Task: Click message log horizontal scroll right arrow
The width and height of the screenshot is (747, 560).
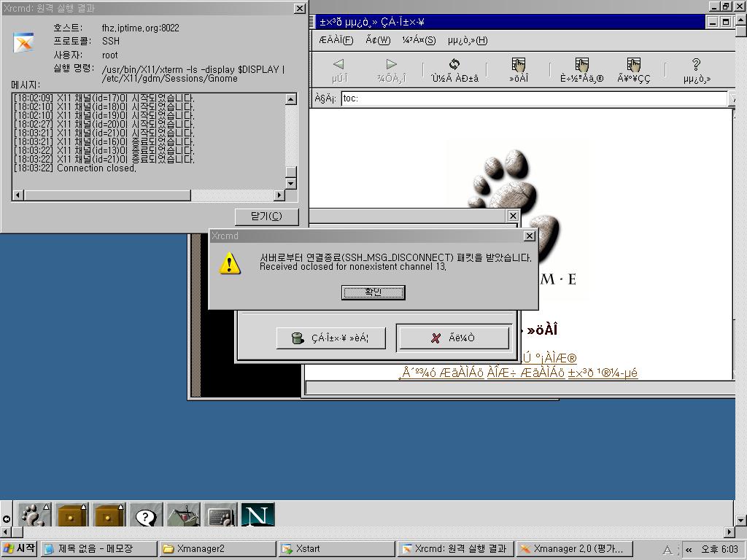Action: tap(279, 195)
